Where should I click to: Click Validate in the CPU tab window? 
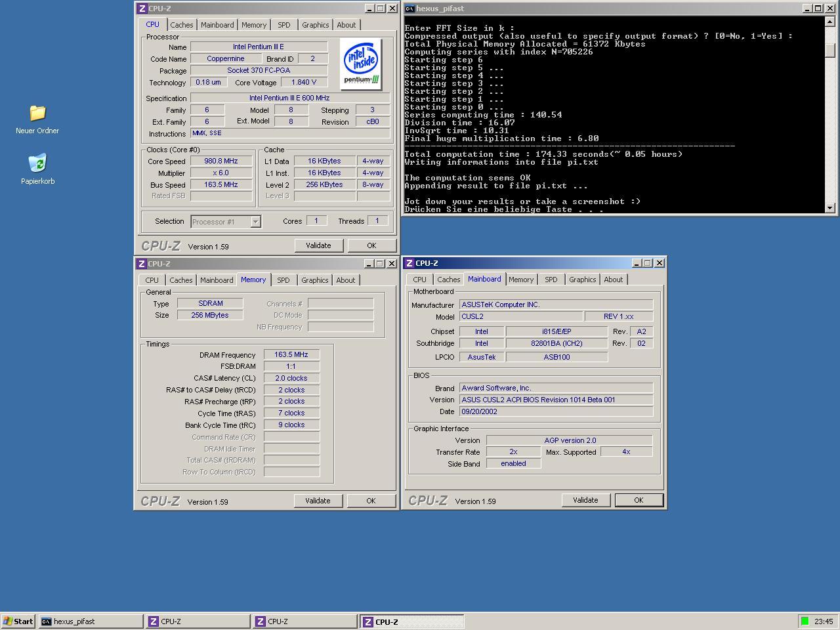tap(318, 245)
